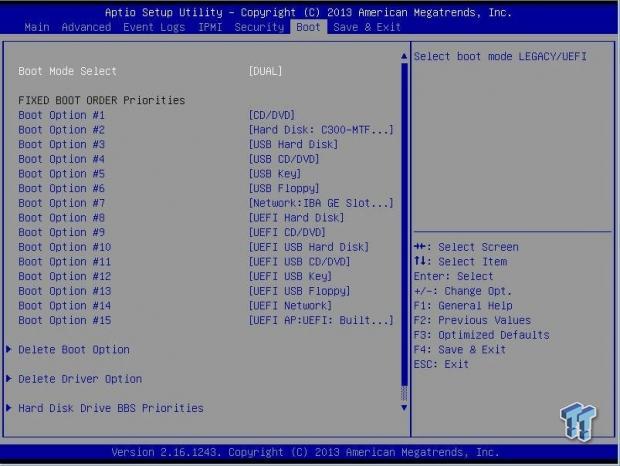Open the Delete Driver Option submenu

80,379
